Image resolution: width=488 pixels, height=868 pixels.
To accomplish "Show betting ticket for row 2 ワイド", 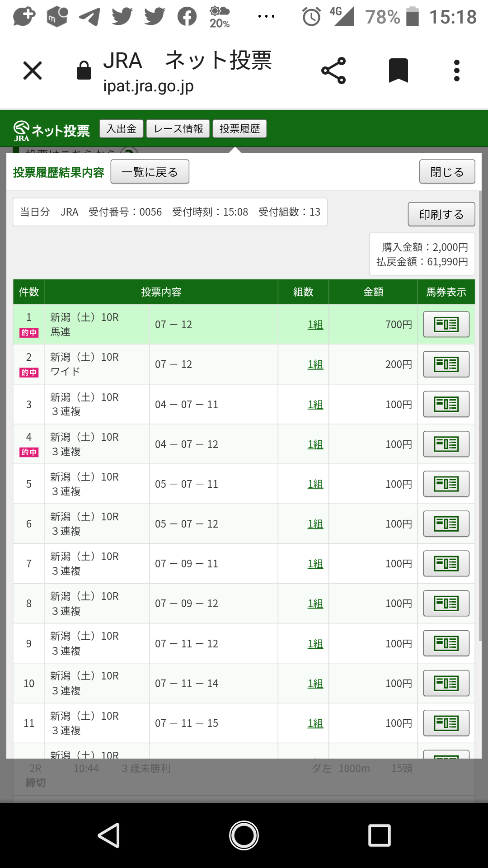I will 446,364.
